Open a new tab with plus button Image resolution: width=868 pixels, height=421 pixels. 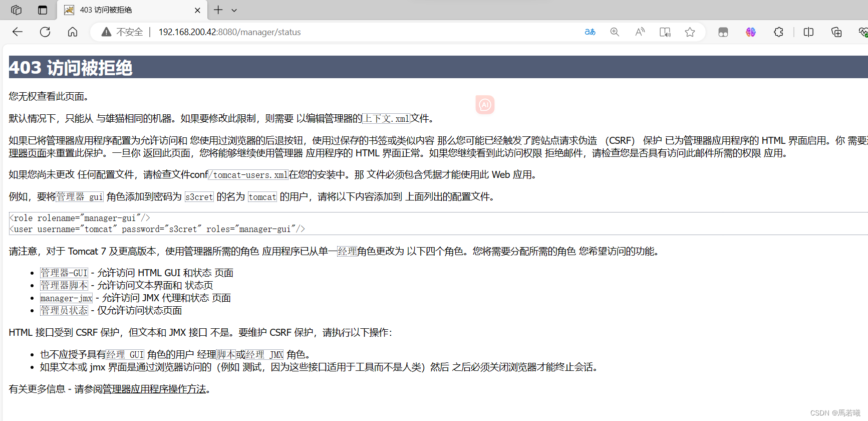point(218,10)
